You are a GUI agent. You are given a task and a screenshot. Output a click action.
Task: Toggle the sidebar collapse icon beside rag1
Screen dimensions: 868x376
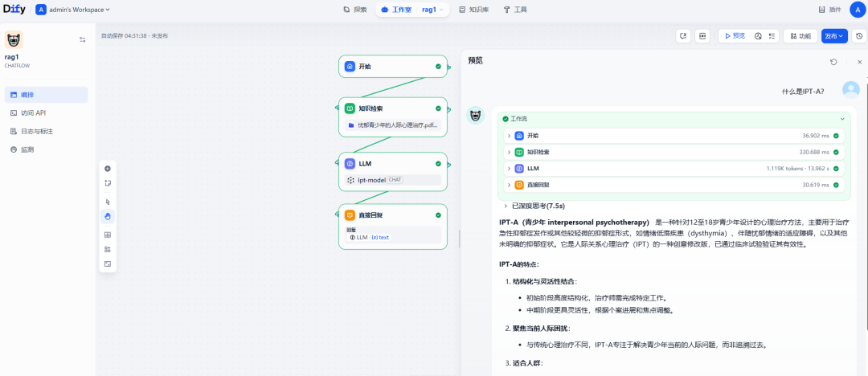(x=82, y=39)
